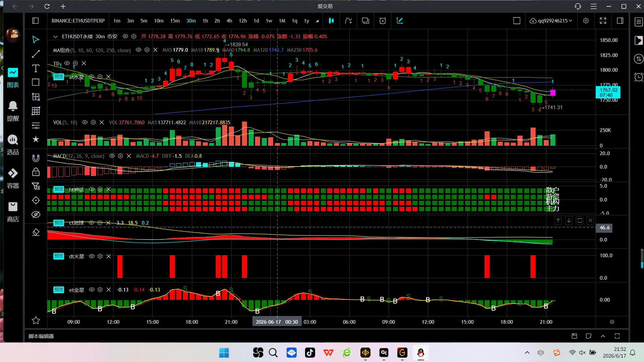The width and height of the screenshot is (644, 362).
Task: Switch to the 1h timeframe
Action: 205,21
